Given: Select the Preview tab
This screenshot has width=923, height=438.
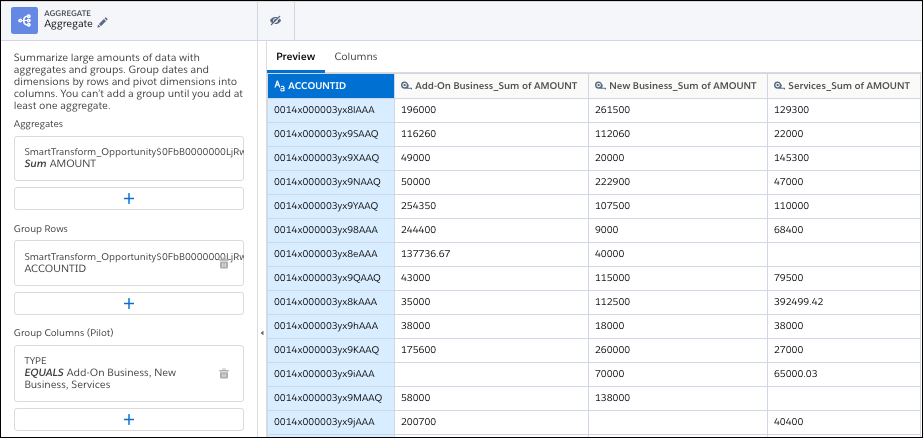Looking at the screenshot, I should click(x=296, y=57).
